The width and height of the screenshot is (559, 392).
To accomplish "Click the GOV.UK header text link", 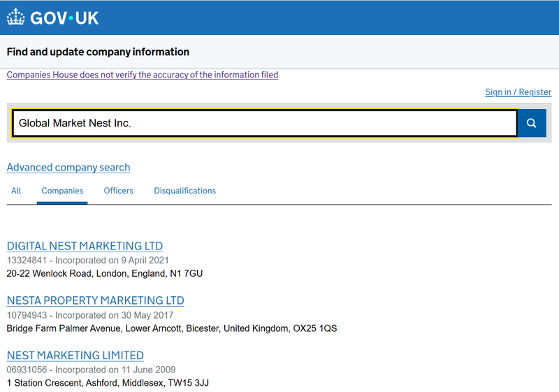I will 64,18.
